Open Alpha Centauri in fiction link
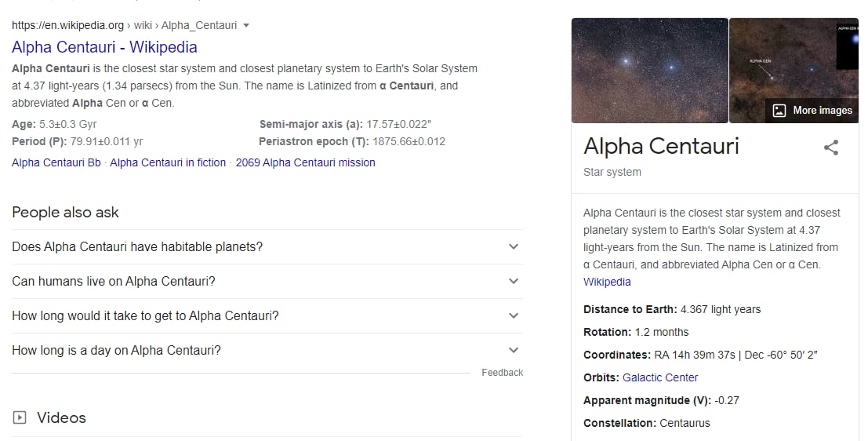Image resolution: width=868 pixels, height=441 pixels. [168, 162]
